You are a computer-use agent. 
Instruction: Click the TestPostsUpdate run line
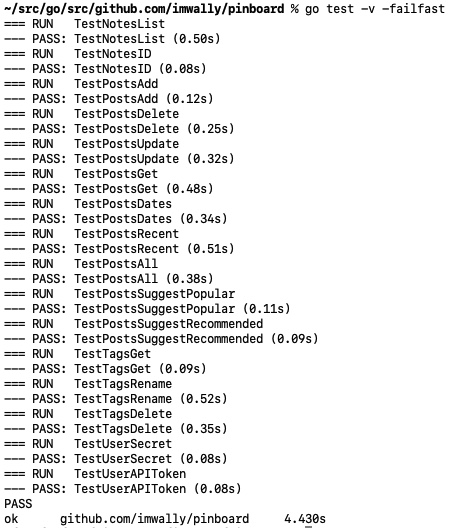pos(92,144)
